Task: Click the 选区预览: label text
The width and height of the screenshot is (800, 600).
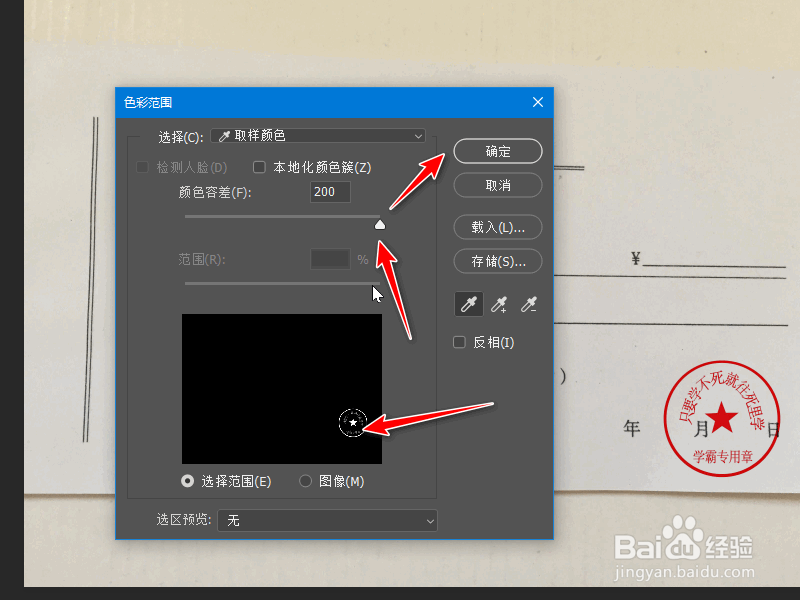Action: 184,520
